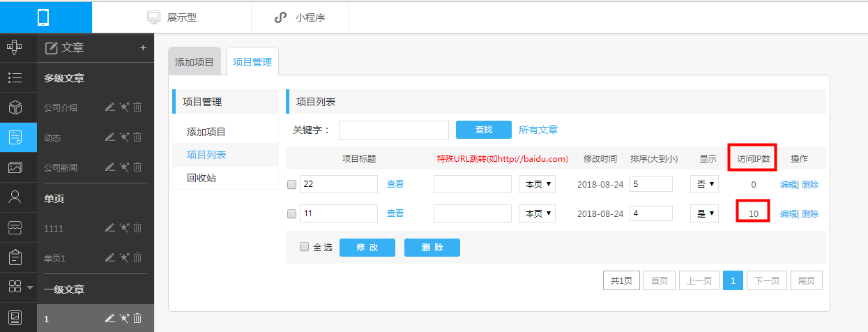The image size is (868, 332).
Task: Click the article document icon in sidebar
Action: coord(15,137)
